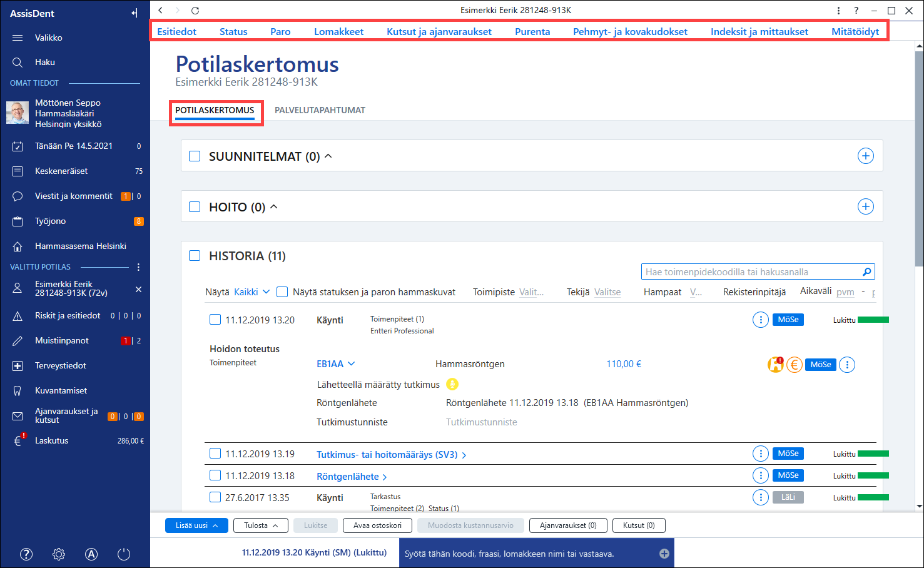This screenshot has width=924, height=568.
Task: Switch to the Palvelutapahtumat tab
Action: coord(320,110)
